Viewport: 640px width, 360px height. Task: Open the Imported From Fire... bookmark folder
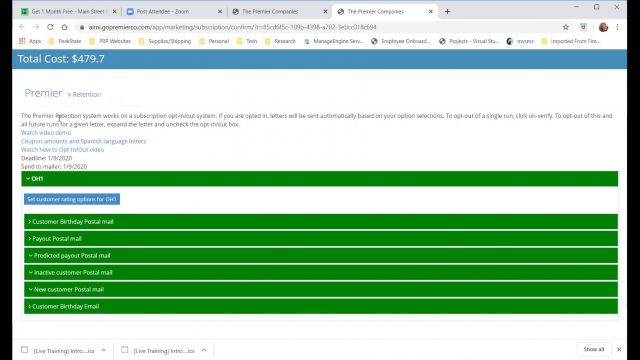click(571, 41)
